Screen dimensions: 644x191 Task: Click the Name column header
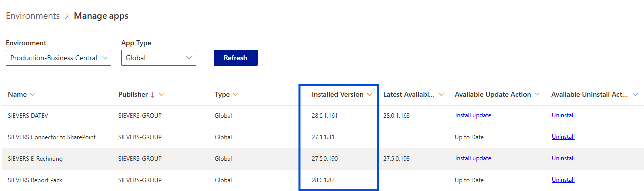pos(17,94)
